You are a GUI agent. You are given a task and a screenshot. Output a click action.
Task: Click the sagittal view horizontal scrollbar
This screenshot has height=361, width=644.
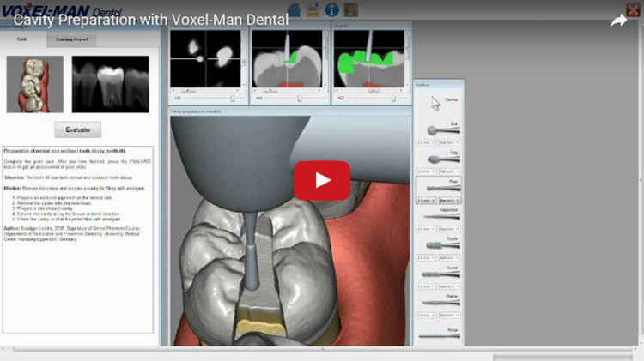pyautogui.click(x=369, y=90)
